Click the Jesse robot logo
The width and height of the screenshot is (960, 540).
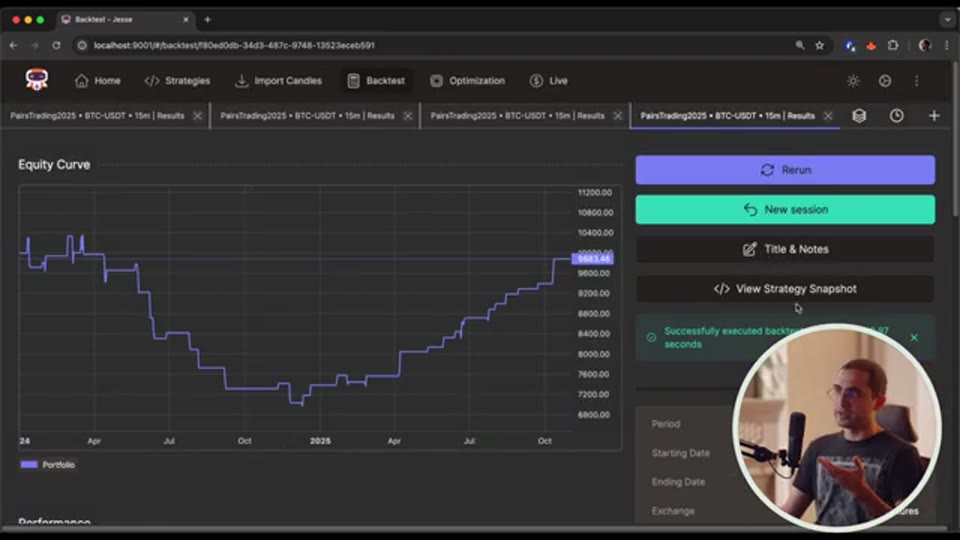point(37,80)
